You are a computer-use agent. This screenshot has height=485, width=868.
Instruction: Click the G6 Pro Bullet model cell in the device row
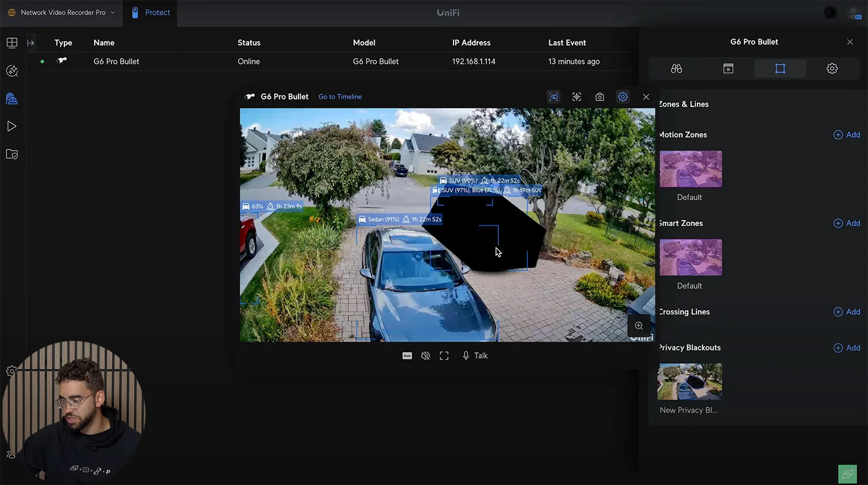pyautogui.click(x=375, y=61)
